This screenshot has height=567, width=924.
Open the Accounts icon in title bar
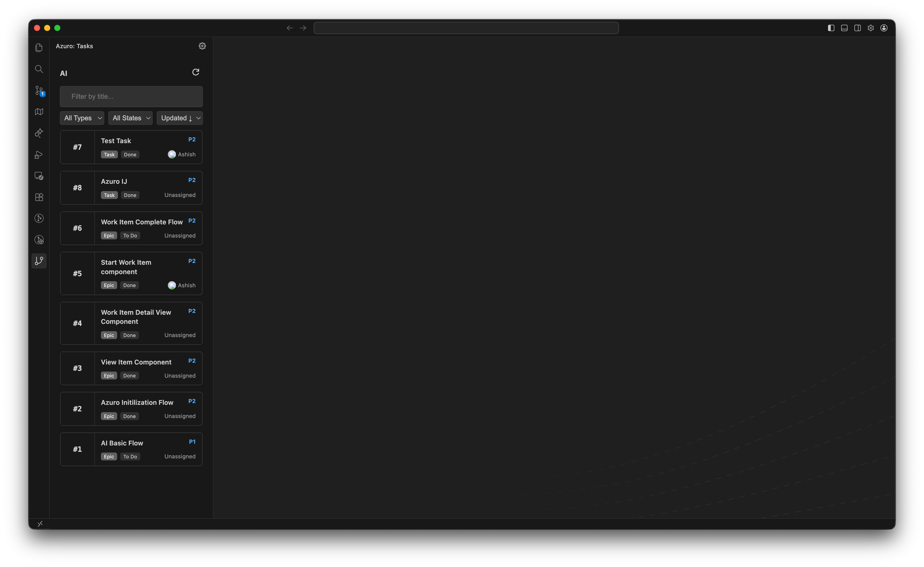[x=884, y=28]
